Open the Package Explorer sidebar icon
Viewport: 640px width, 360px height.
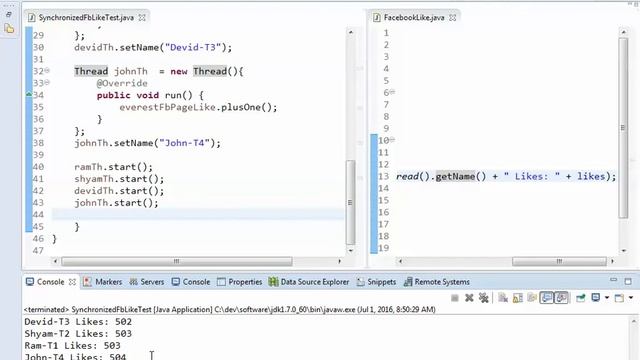(x=9, y=29)
